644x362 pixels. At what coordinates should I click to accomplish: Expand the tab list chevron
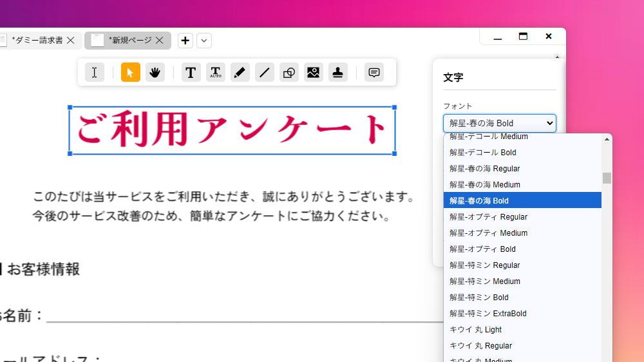point(204,41)
